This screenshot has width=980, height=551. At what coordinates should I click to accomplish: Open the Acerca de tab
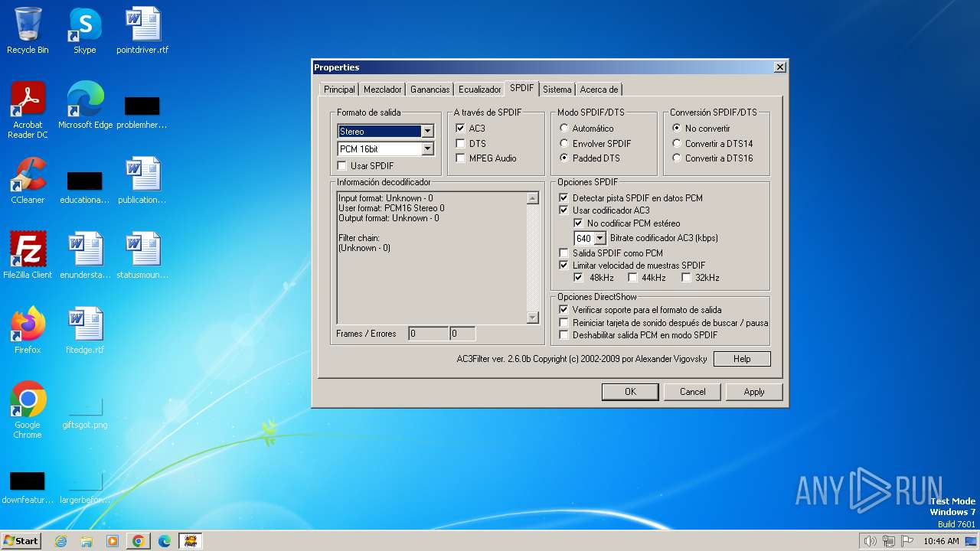coord(599,90)
